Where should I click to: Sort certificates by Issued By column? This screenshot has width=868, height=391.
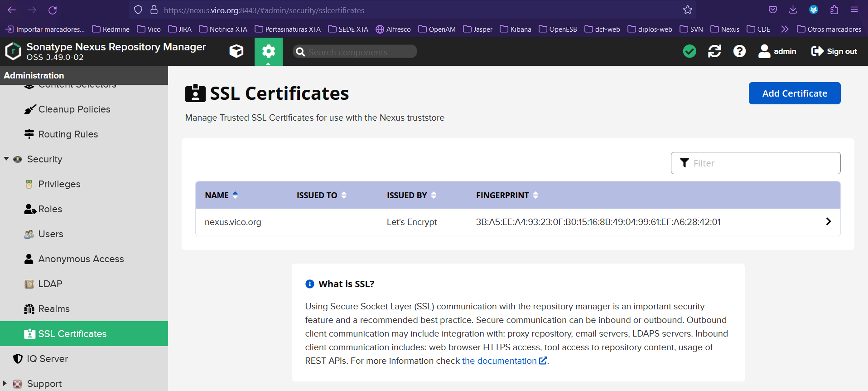412,195
